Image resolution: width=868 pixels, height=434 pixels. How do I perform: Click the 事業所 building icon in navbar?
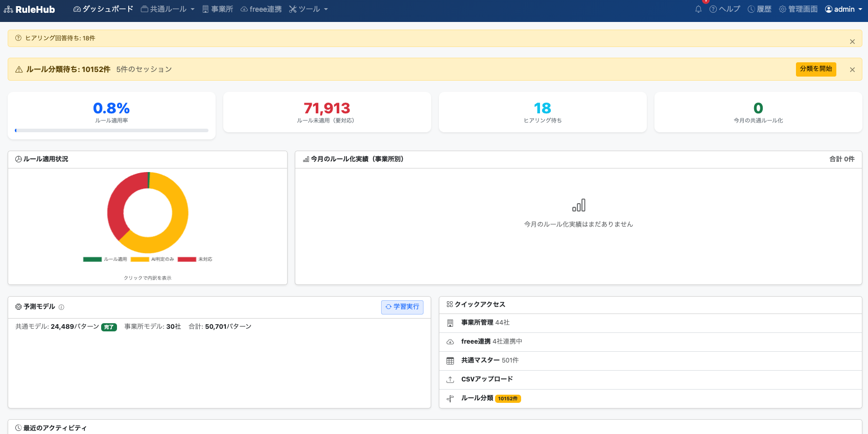205,9
